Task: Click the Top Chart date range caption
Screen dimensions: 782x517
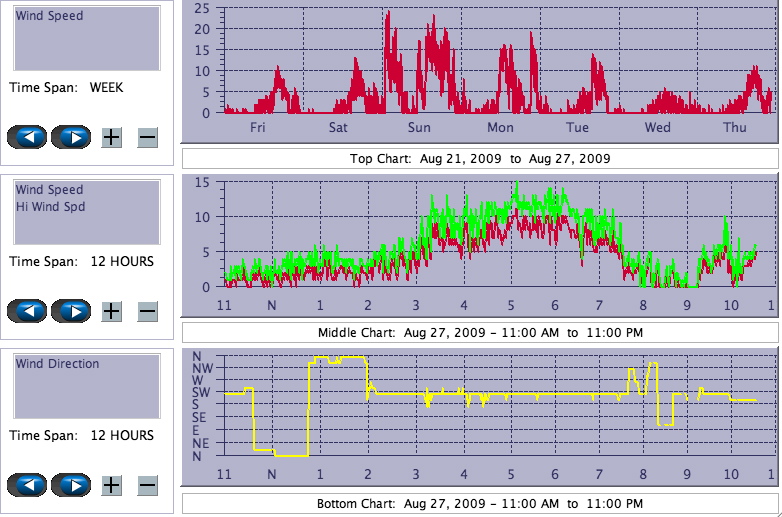Action: click(479, 158)
